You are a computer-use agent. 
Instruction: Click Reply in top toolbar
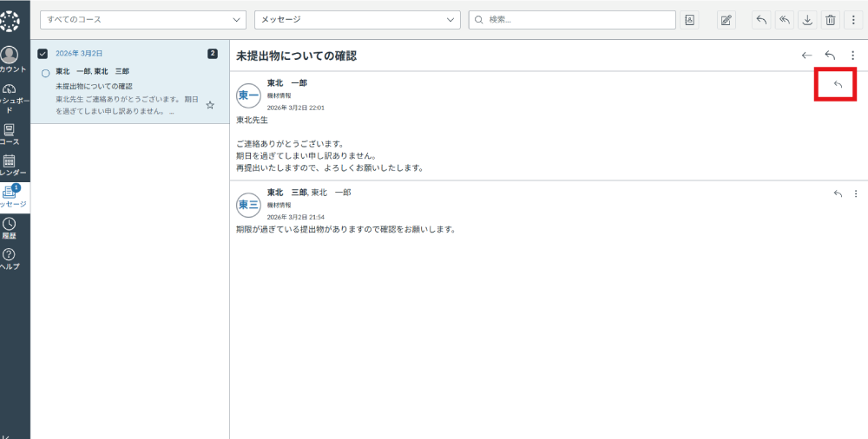(761, 20)
